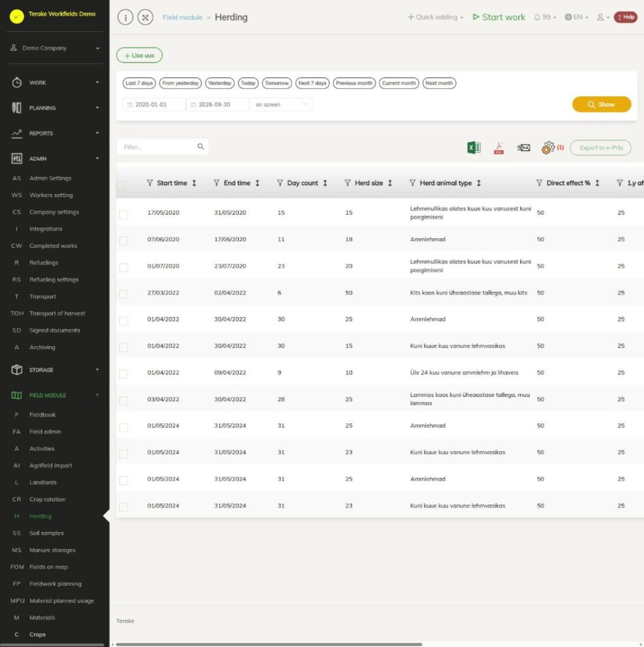Filter the Herd animal type column

click(413, 183)
